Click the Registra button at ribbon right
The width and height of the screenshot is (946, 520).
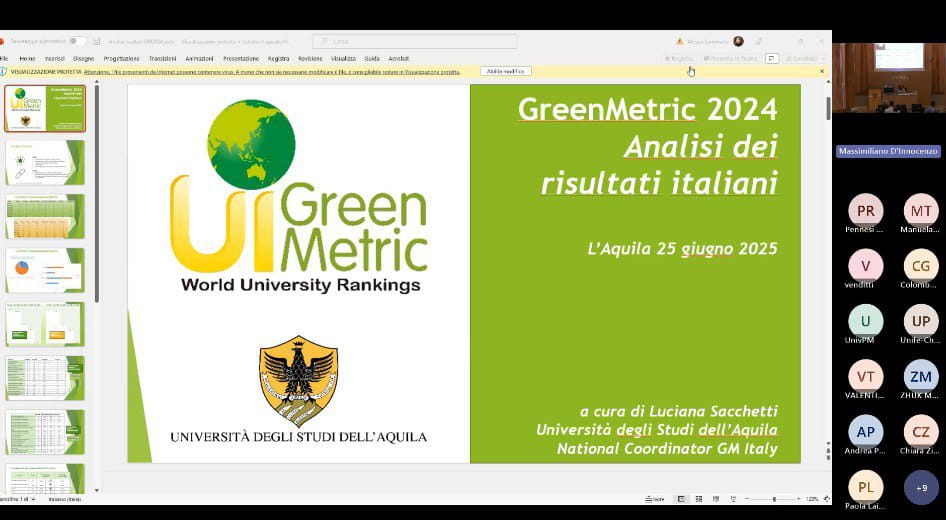click(679, 59)
